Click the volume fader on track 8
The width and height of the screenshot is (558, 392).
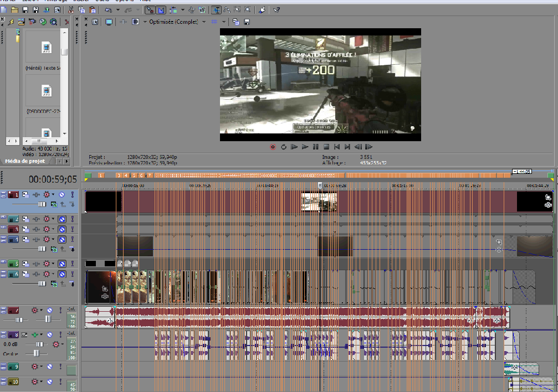point(39,344)
